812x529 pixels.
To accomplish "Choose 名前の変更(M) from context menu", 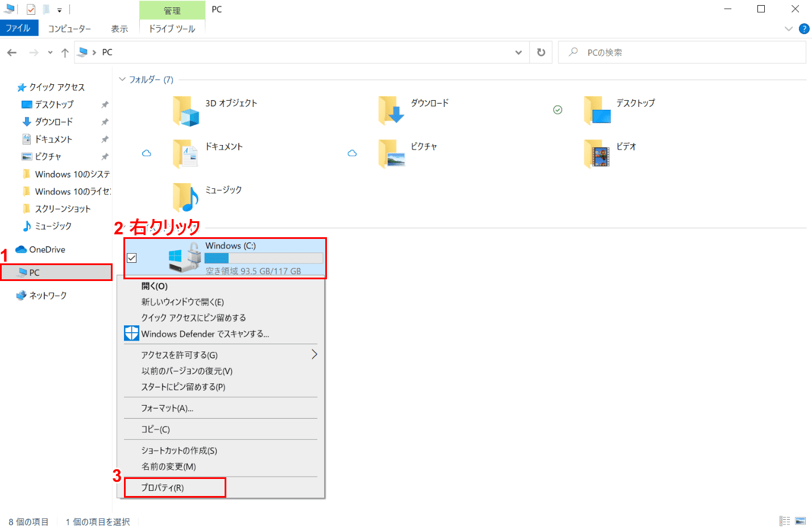I will click(x=221, y=466).
